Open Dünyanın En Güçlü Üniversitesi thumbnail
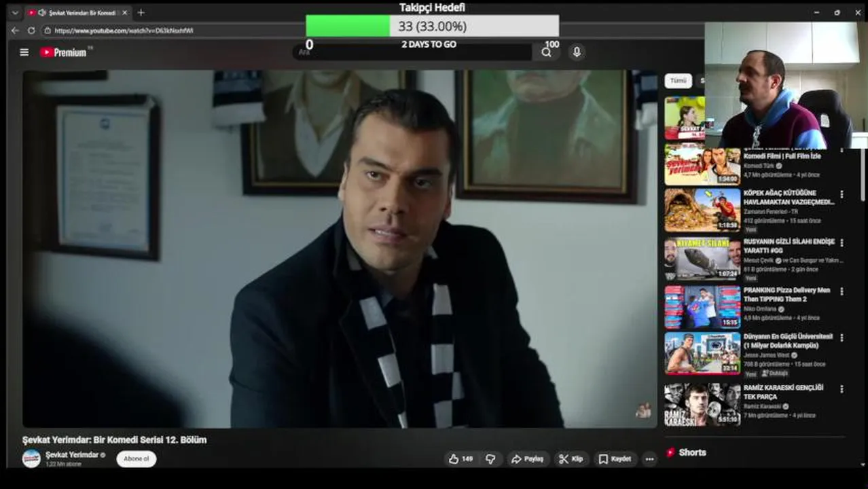Viewport: 868px width, 489px height. 702,353
